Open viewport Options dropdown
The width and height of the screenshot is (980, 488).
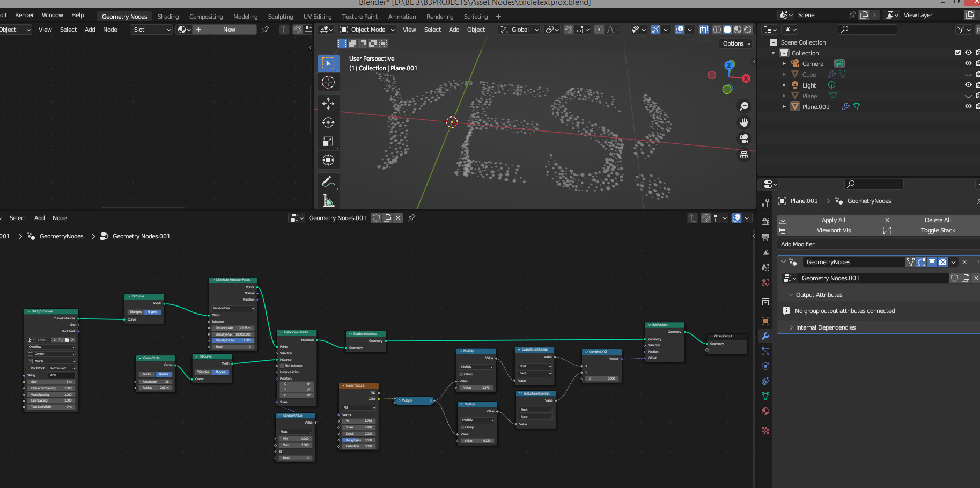736,43
